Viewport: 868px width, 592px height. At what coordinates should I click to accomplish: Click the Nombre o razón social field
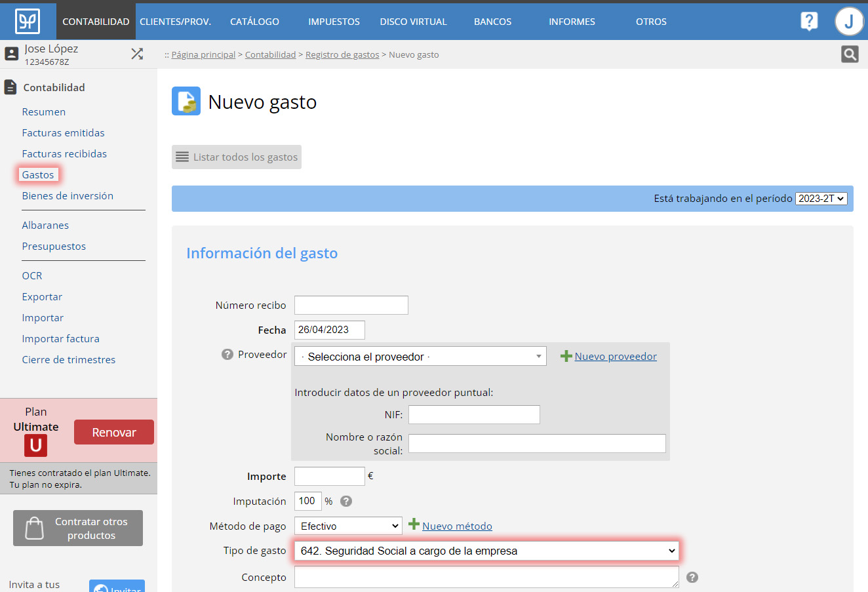537,443
